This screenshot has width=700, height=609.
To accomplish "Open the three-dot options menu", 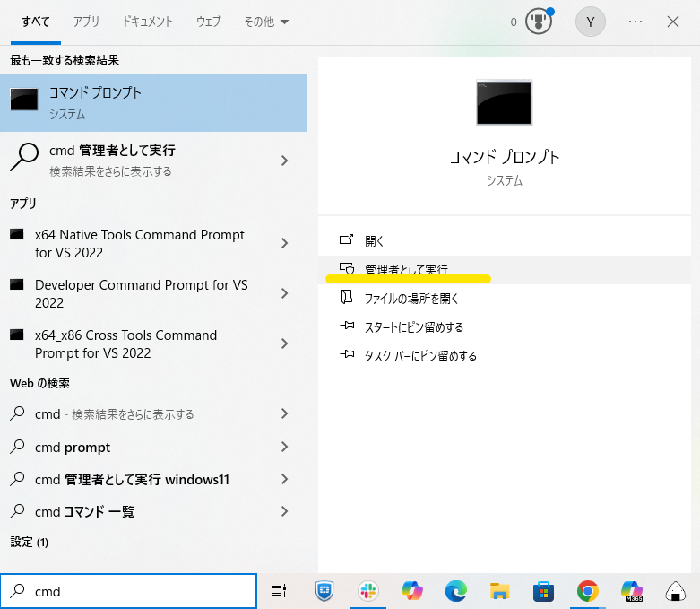I will (x=635, y=22).
